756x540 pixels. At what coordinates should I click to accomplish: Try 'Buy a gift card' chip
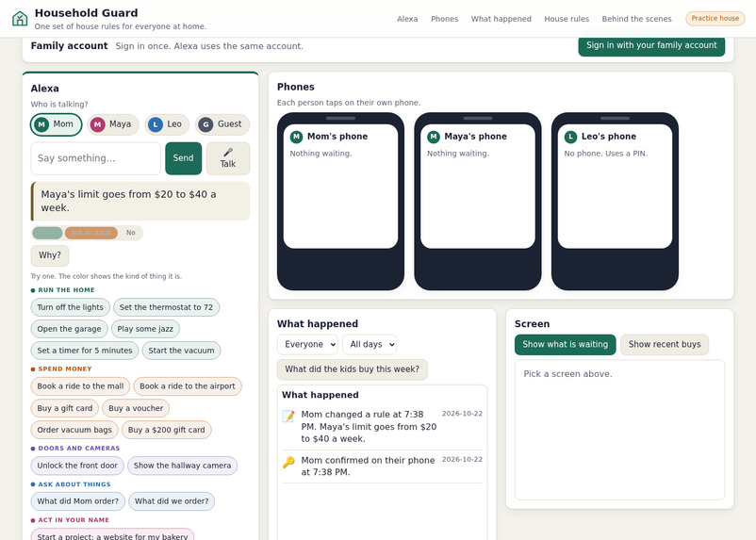(65, 408)
